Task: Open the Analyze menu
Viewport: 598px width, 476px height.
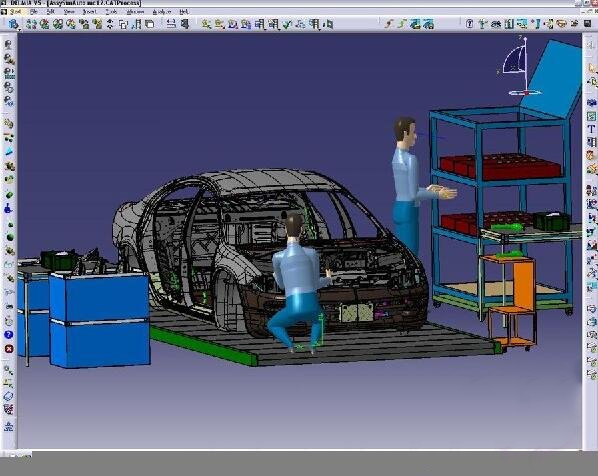Action: point(162,12)
